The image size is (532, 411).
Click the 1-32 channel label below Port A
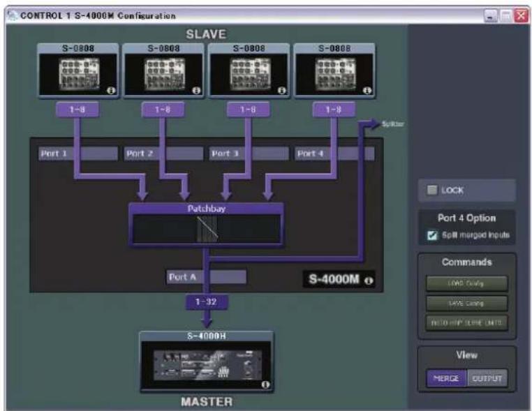206,301
